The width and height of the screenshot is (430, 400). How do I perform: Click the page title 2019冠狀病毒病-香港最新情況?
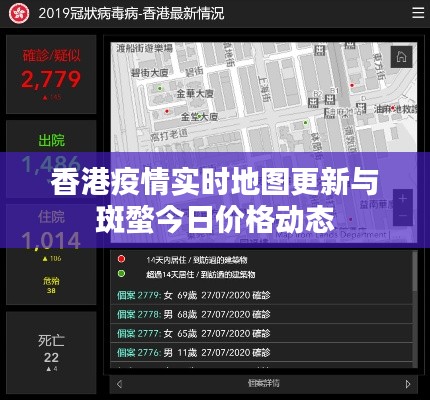tap(131, 13)
